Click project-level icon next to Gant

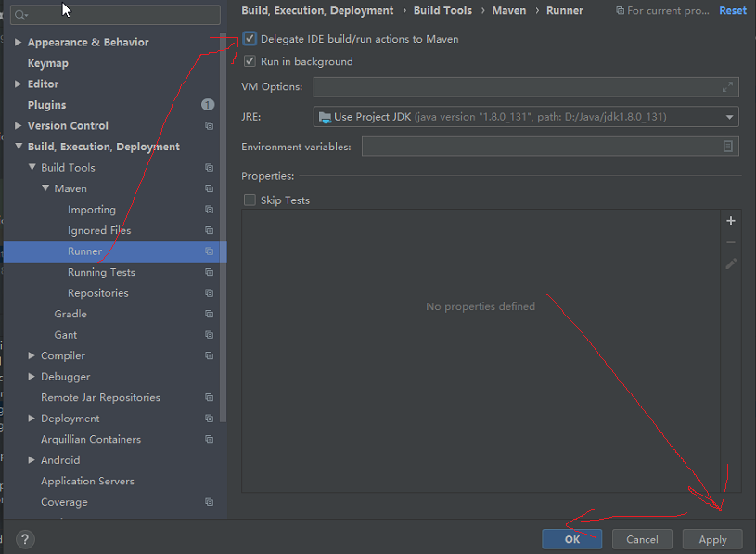pos(210,335)
